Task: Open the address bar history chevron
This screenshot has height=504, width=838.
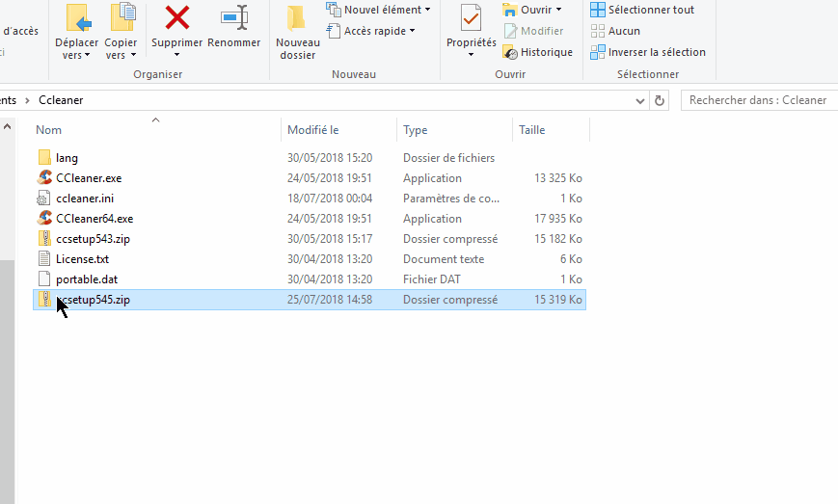Action: (639, 101)
